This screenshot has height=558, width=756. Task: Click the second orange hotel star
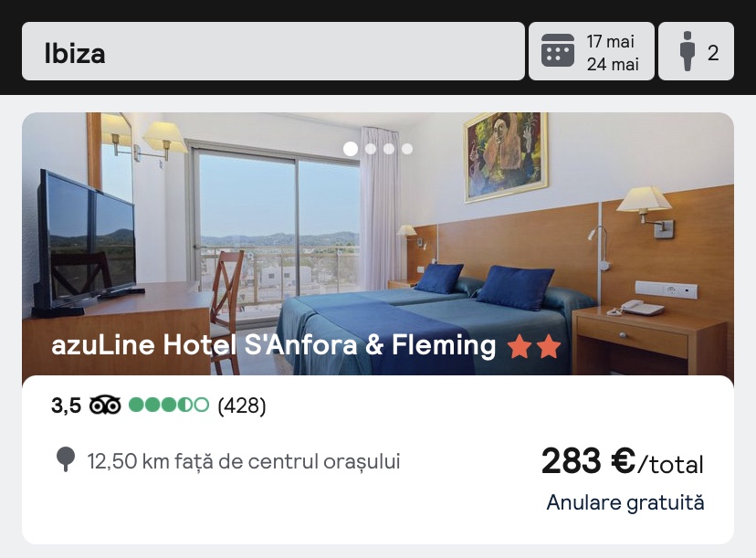pyautogui.click(x=549, y=347)
